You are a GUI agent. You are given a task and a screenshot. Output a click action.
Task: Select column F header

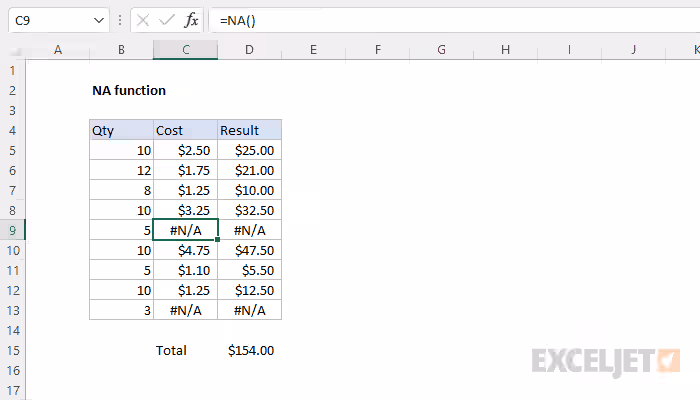pyautogui.click(x=378, y=50)
